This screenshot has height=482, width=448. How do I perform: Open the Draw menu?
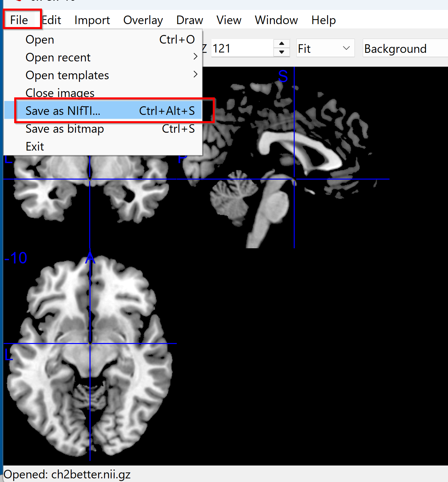tap(189, 20)
